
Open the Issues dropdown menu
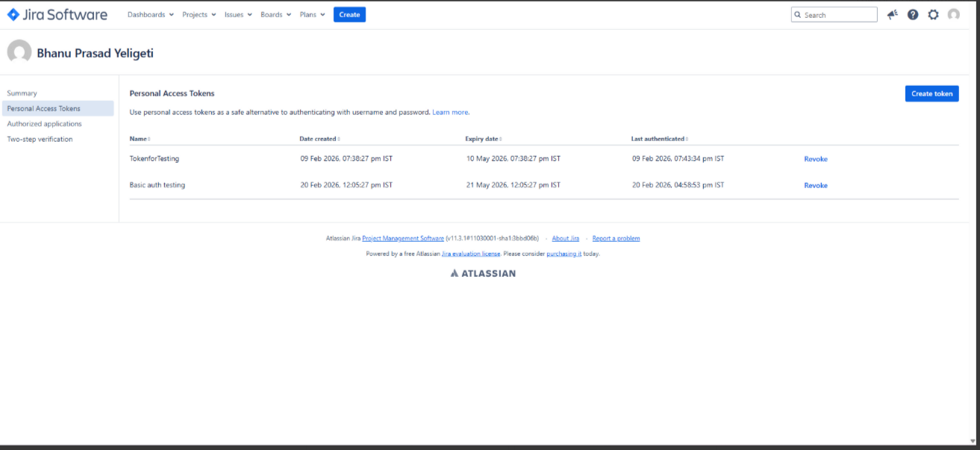tap(238, 15)
